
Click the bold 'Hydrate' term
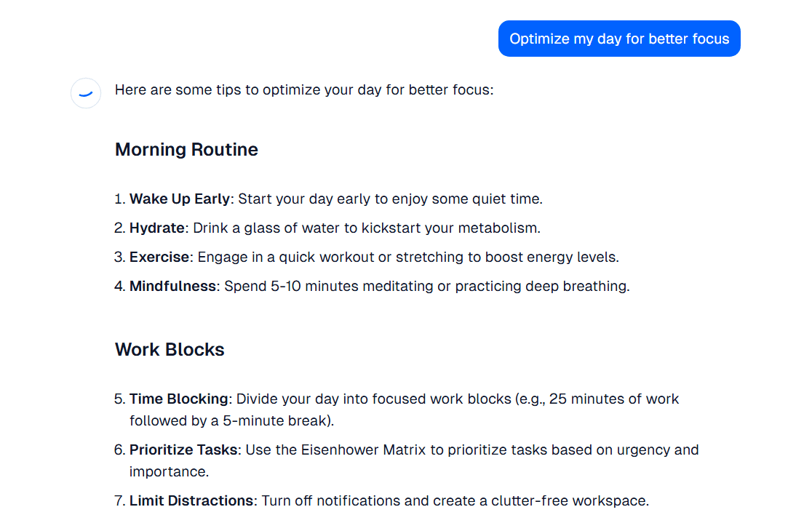[x=157, y=228]
